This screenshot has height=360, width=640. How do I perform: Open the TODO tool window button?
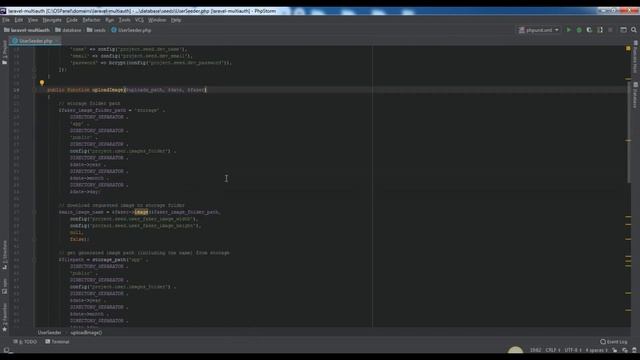(25, 342)
